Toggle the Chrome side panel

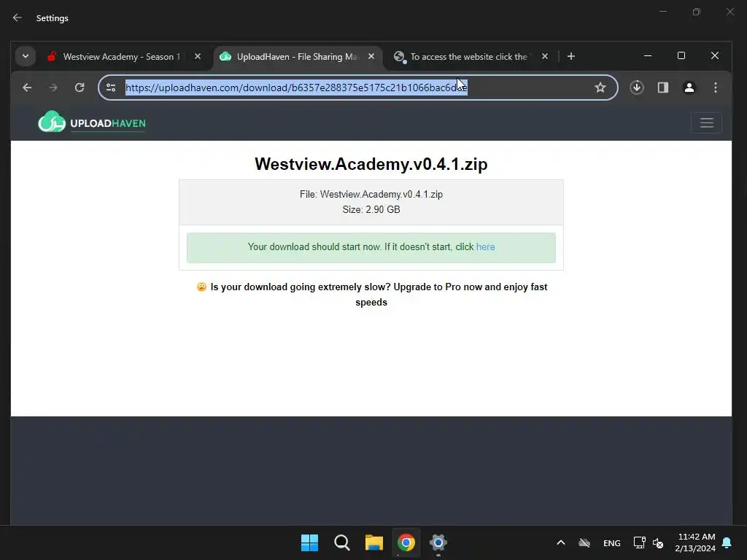click(x=662, y=87)
